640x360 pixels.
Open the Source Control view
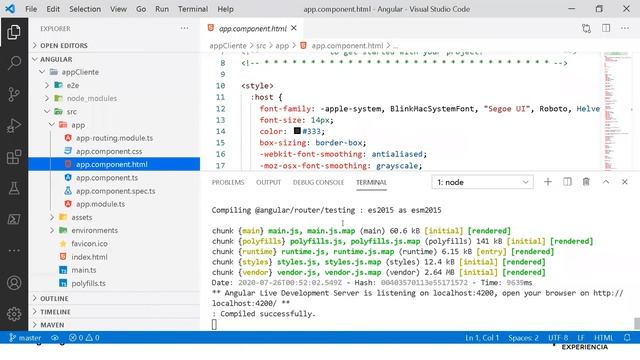pyautogui.click(x=14, y=94)
